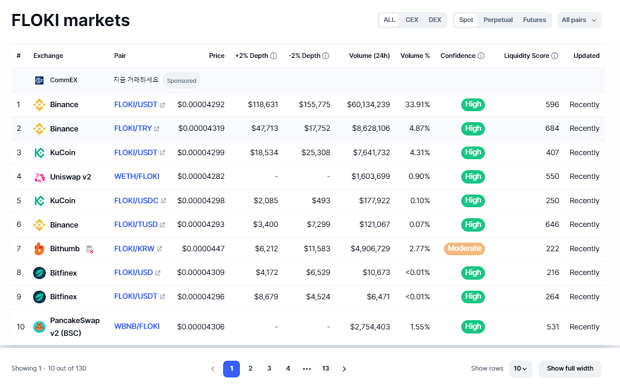
Task: Go to previous page with left arrow
Action: click(x=213, y=369)
